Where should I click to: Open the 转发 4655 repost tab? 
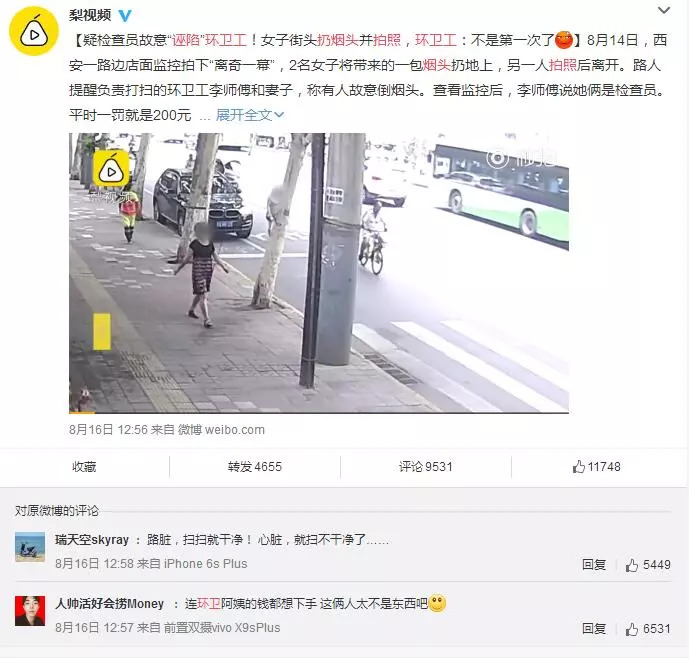[x=254, y=467]
